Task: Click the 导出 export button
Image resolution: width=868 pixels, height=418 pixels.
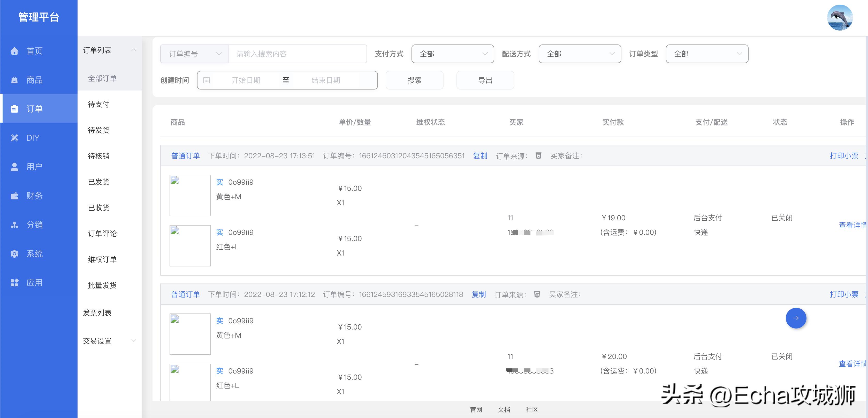Action: (485, 80)
